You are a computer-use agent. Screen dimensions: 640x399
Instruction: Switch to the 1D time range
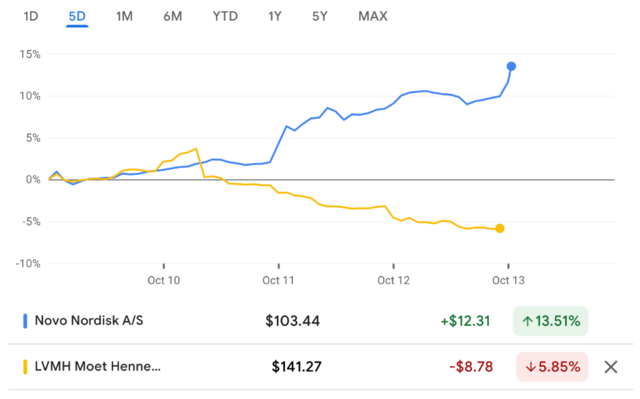tap(31, 16)
